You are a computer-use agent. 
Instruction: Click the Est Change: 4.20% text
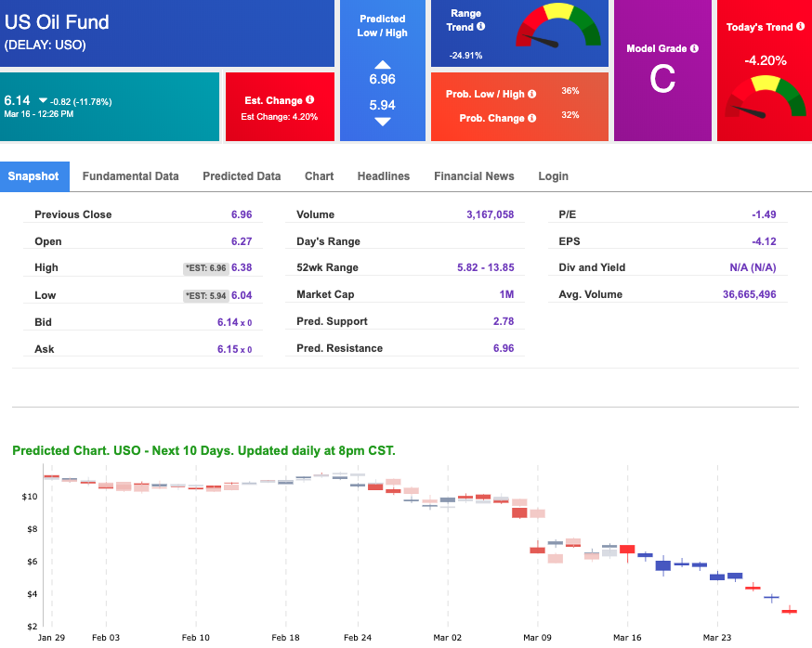279,117
